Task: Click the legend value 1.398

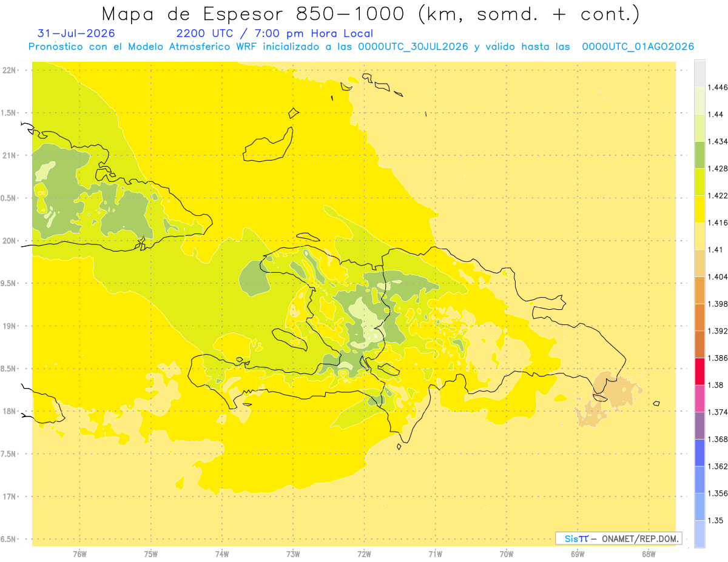Action: pyautogui.click(x=718, y=304)
